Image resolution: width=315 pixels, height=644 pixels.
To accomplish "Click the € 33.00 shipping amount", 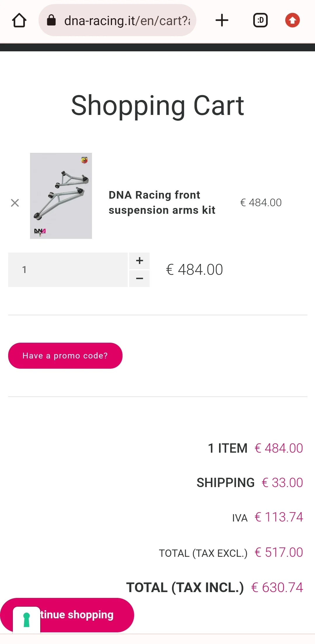I will point(282,483).
